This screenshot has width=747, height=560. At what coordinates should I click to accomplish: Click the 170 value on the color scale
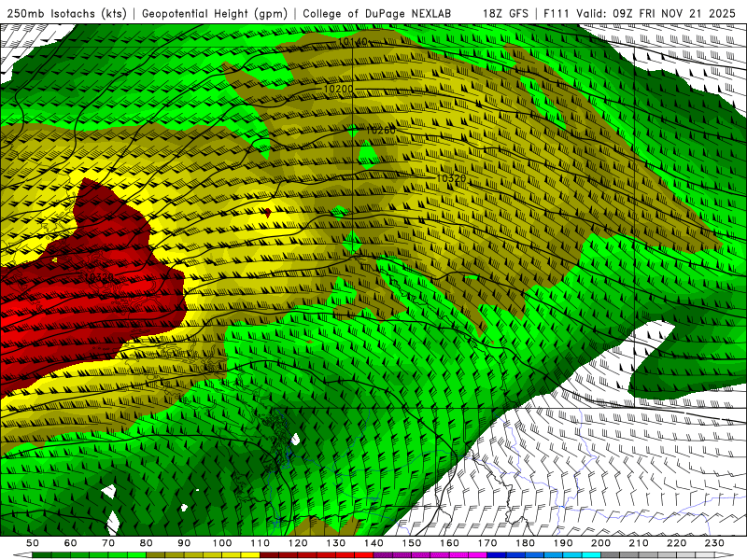487,543
